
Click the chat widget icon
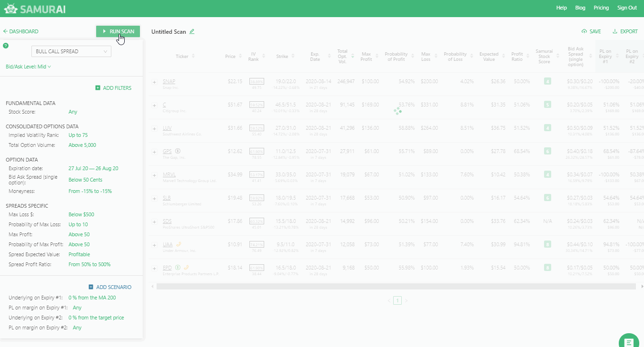pyautogui.click(x=629, y=342)
